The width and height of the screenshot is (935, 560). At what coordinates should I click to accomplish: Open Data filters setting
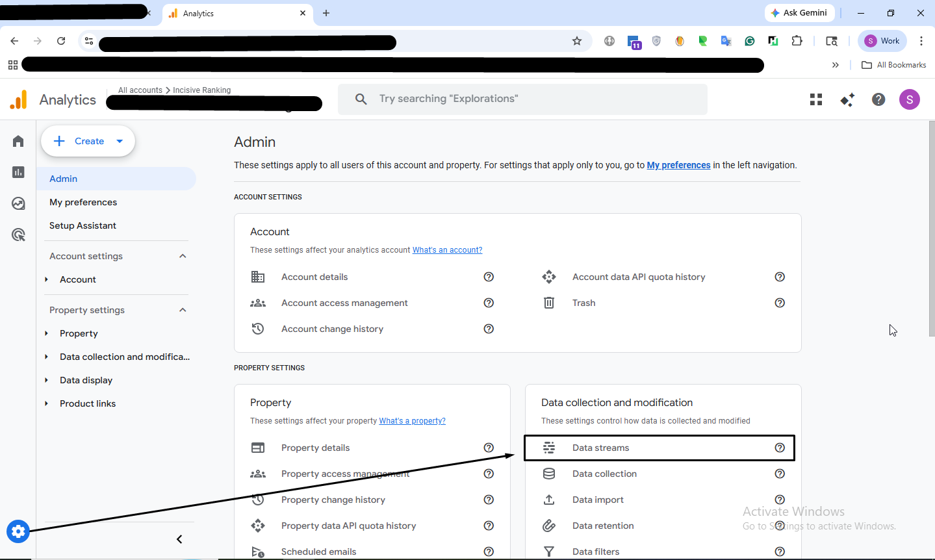pyautogui.click(x=596, y=552)
